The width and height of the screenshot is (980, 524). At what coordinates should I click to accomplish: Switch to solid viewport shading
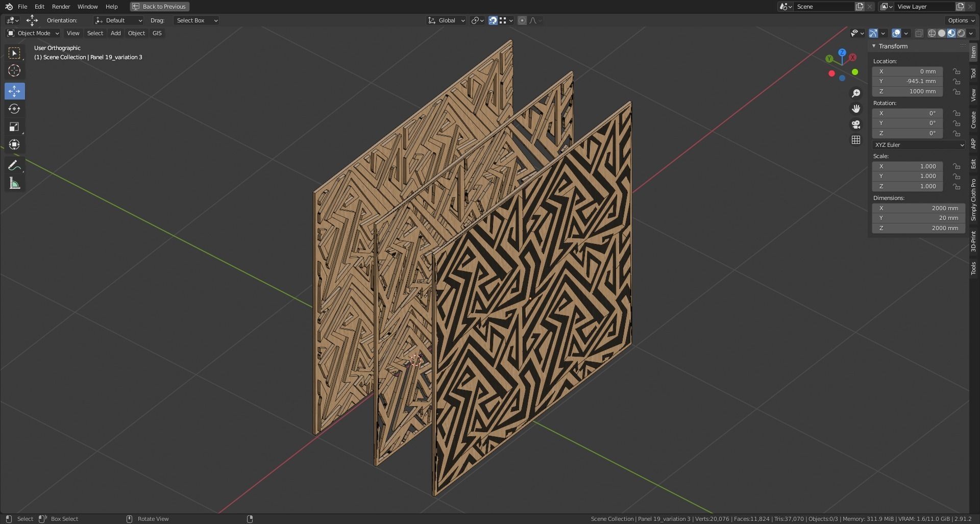(942, 33)
